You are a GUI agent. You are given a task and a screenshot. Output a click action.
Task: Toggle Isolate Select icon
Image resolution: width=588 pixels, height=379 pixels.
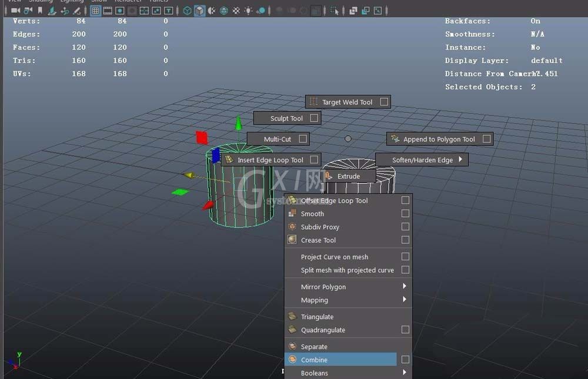pyautogui.click(x=334, y=11)
